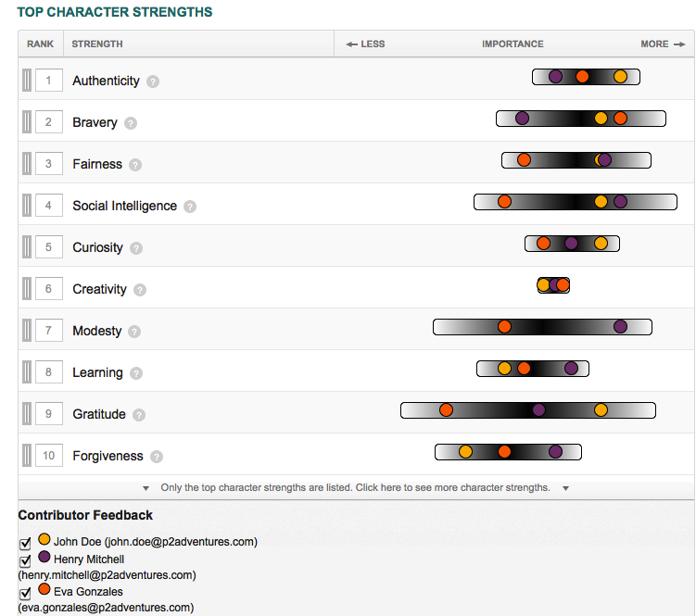Open the help tooltip for Bravery
The image size is (696, 616).
point(131,123)
